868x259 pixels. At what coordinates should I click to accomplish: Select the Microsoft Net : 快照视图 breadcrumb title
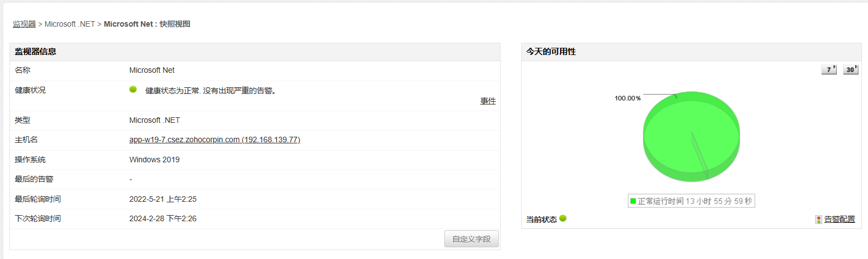147,24
